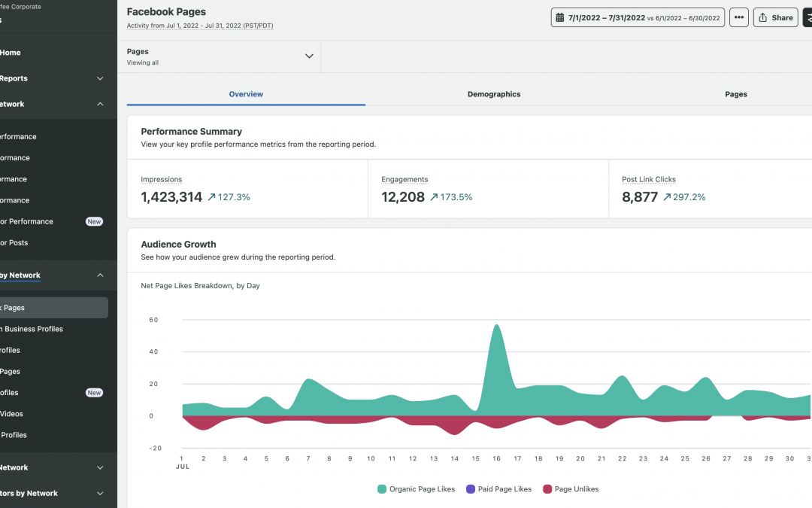Click the Share button
The width and height of the screenshot is (812, 508).
point(775,17)
